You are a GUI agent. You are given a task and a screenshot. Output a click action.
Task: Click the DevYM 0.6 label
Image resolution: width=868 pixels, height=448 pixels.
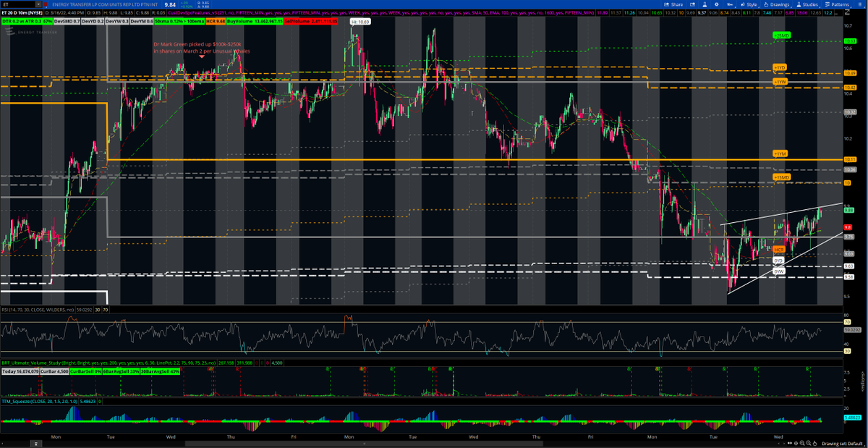tap(142, 21)
